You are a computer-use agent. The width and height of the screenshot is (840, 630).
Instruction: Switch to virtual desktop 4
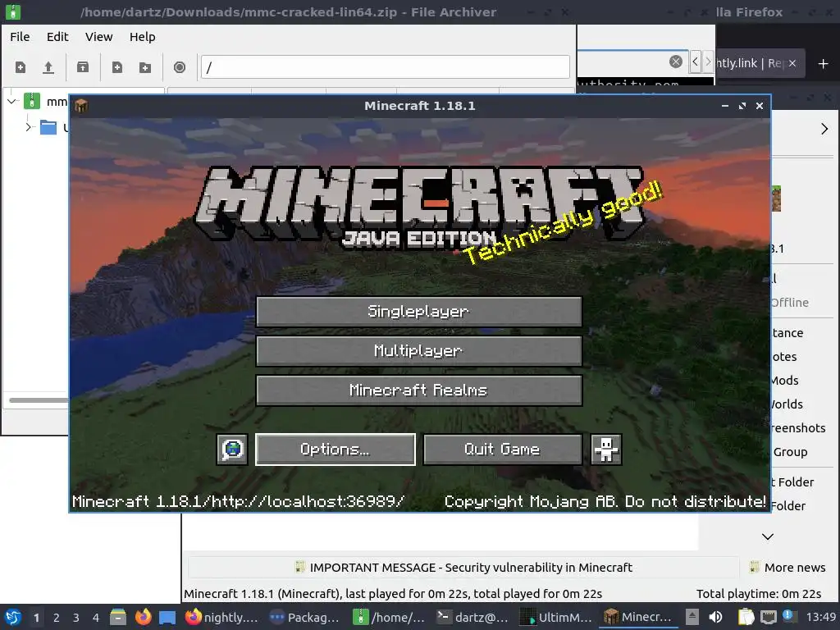click(x=96, y=618)
